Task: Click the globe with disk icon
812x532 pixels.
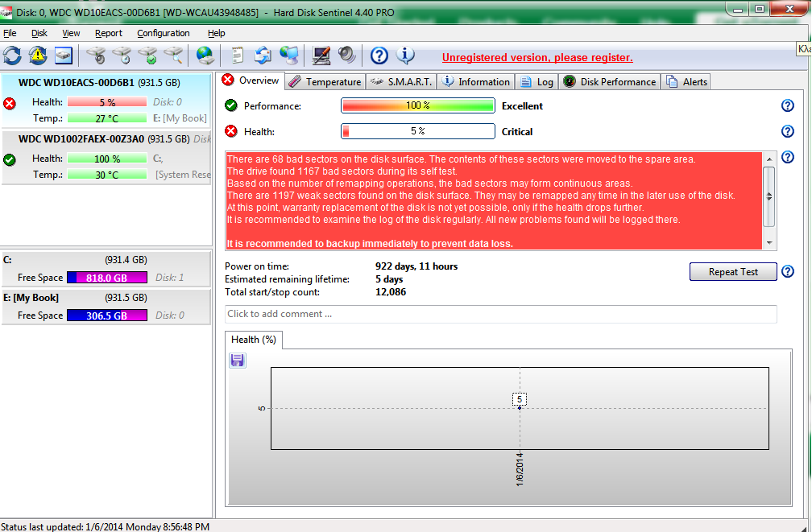Action: 205,55
